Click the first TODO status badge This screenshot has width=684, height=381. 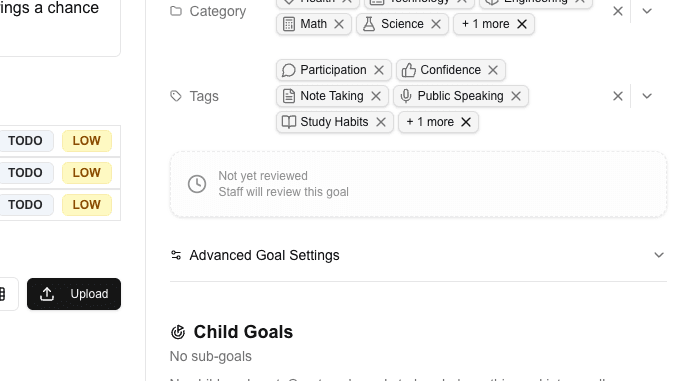click(25, 141)
